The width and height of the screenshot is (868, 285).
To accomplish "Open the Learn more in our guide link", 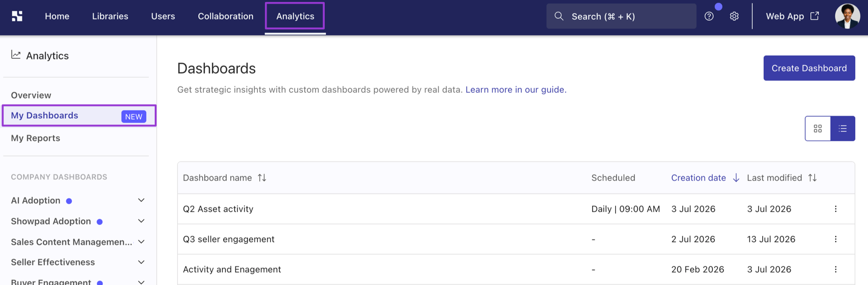I will [516, 90].
